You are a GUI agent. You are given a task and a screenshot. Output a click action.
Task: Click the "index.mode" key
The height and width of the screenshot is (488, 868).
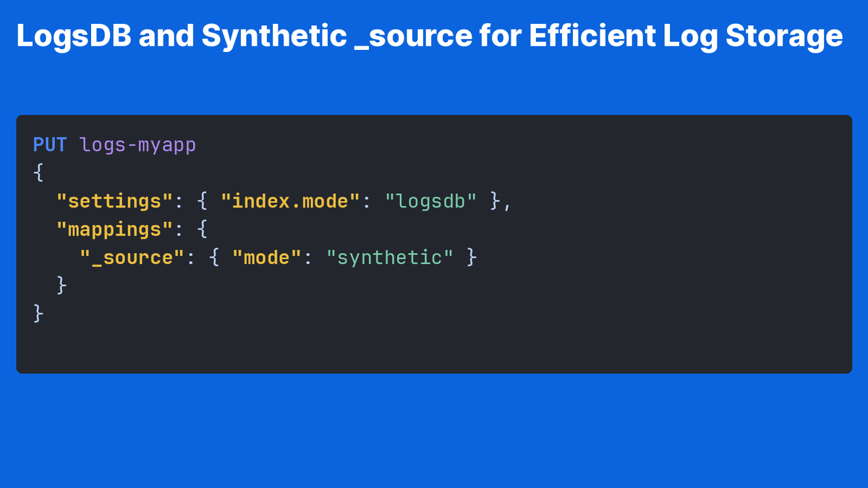click(x=290, y=201)
